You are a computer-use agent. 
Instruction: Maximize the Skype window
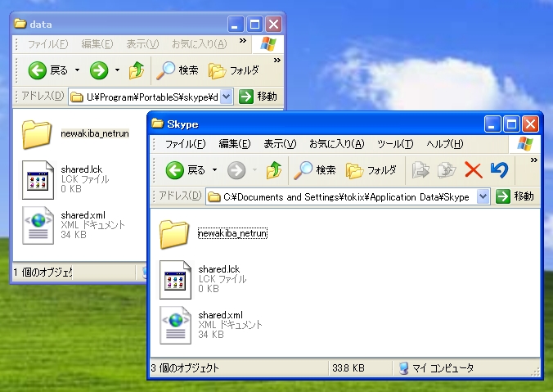pyautogui.click(x=511, y=124)
